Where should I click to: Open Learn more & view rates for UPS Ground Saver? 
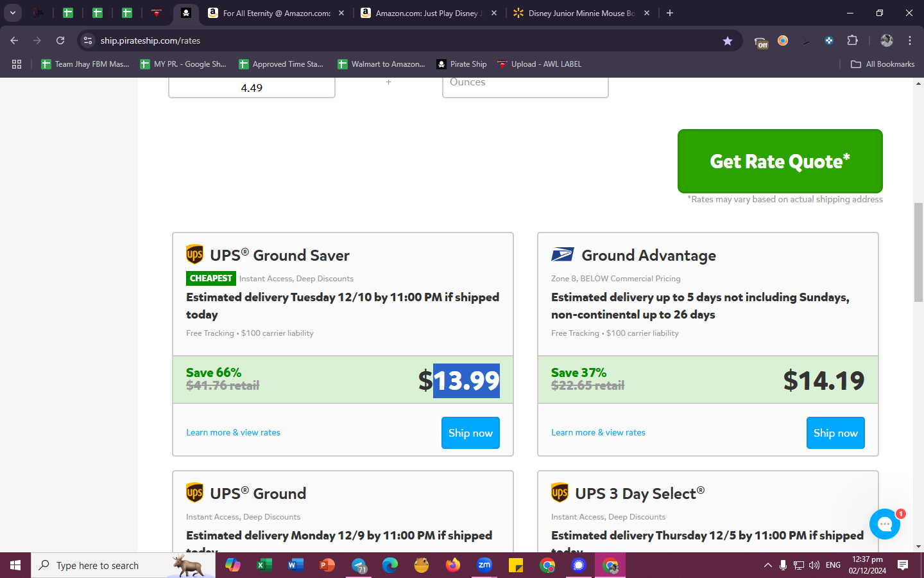[x=233, y=432]
